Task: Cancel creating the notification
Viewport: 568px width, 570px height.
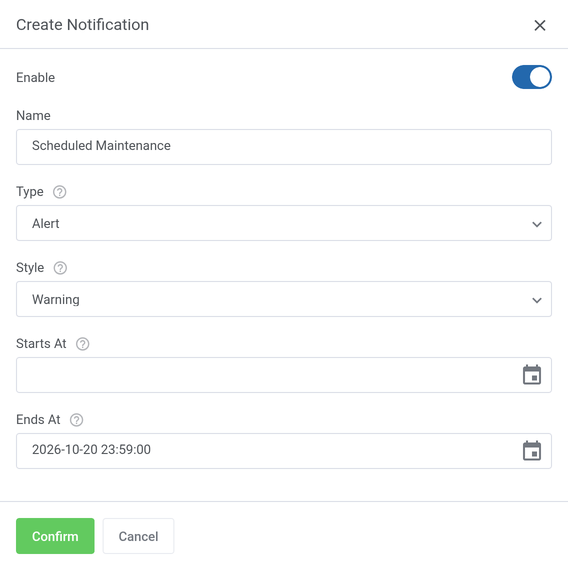Action: 139,536
